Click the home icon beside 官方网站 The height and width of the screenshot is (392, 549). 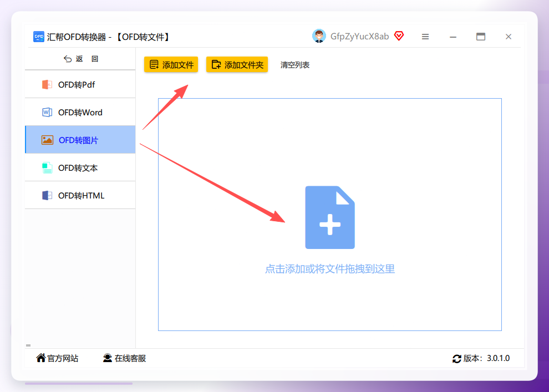41,358
